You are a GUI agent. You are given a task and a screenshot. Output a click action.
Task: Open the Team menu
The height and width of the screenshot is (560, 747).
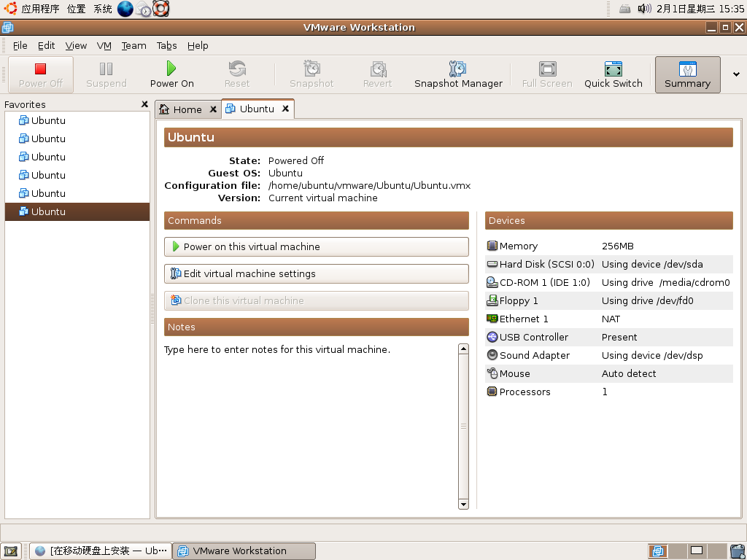click(x=133, y=46)
